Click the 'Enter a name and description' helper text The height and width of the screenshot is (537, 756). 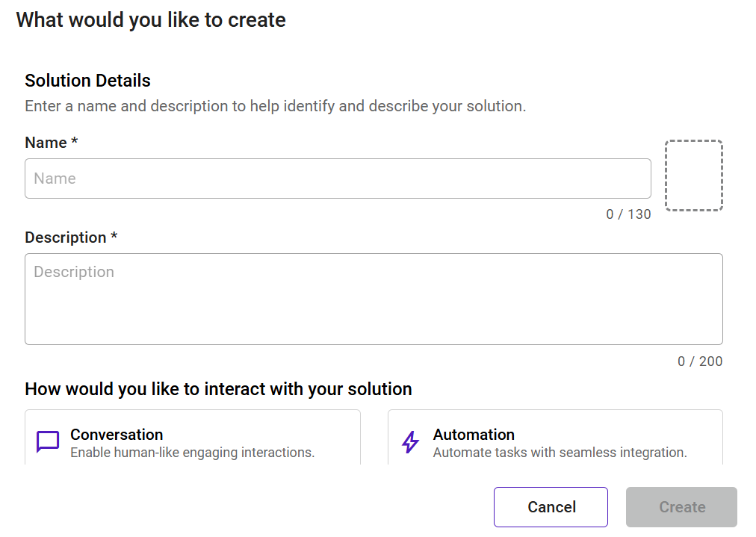[x=275, y=106]
